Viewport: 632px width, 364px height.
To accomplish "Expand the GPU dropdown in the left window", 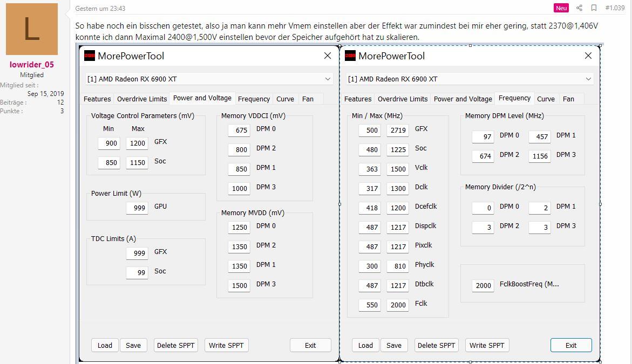I will pos(209,79).
